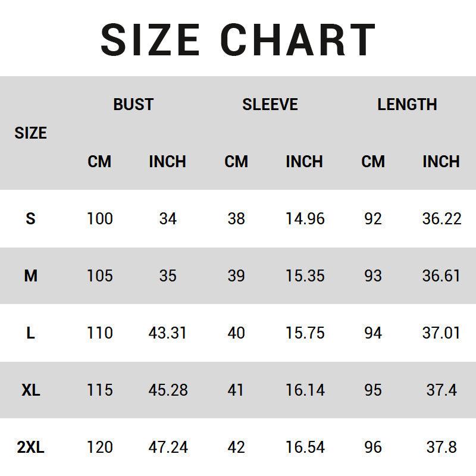
Task: Click the SLEEVE column header
Action: pyautogui.click(x=270, y=105)
